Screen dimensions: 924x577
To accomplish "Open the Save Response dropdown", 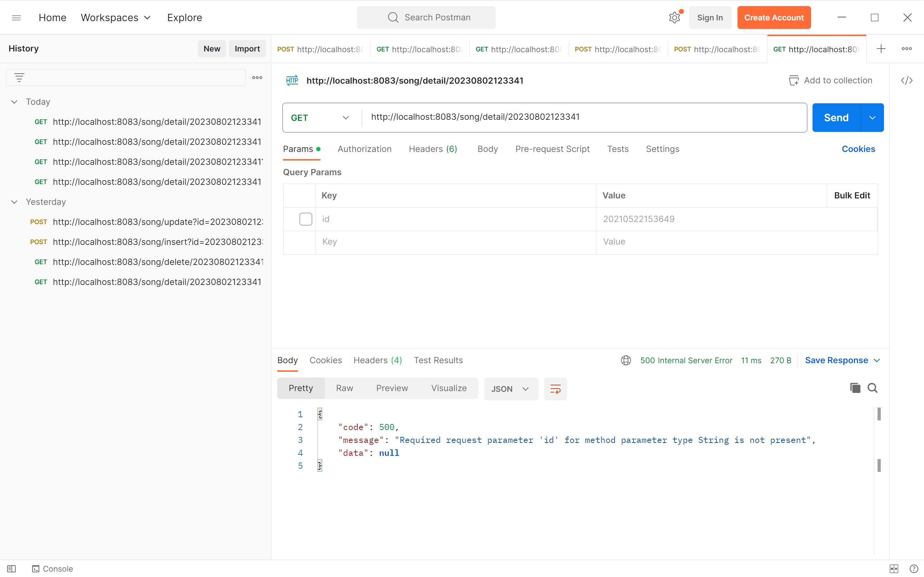I will [x=843, y=360].
